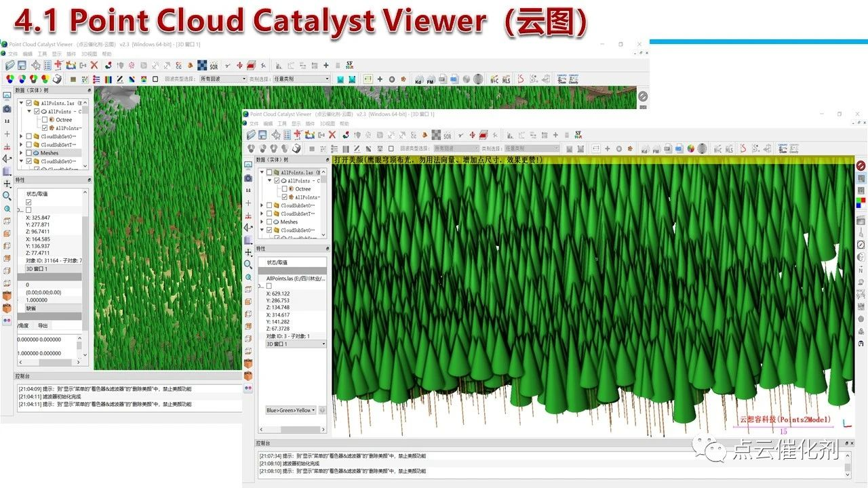Image resolution: width=868 pixels, height=488 pixels.
Task: Open 所有回波 dropdown in back window
Action: point(223,79)
